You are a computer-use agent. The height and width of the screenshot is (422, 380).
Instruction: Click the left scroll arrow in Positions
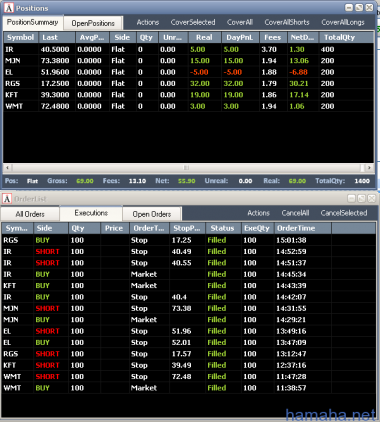click(7, 168)
